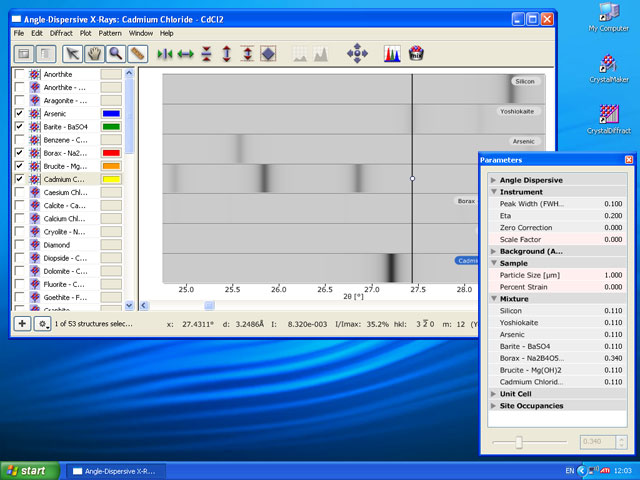Click the greyed filled profile graph icon

[x=321, y=54]
